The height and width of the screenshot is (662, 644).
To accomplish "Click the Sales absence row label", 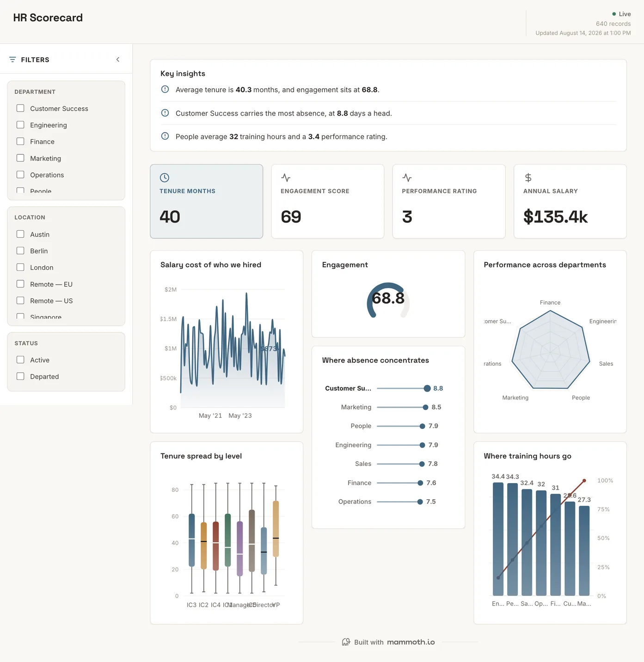I will (x=363, y=464).
